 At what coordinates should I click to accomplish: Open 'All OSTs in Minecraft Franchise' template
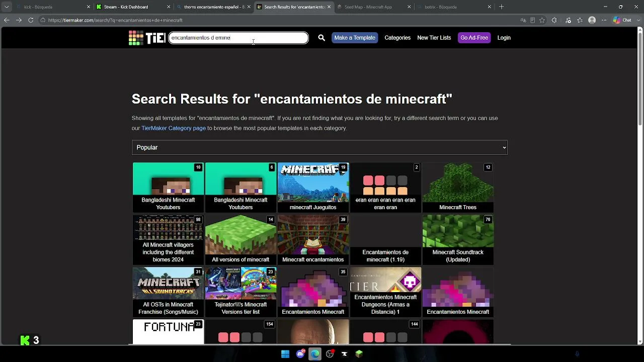[168, 292]
